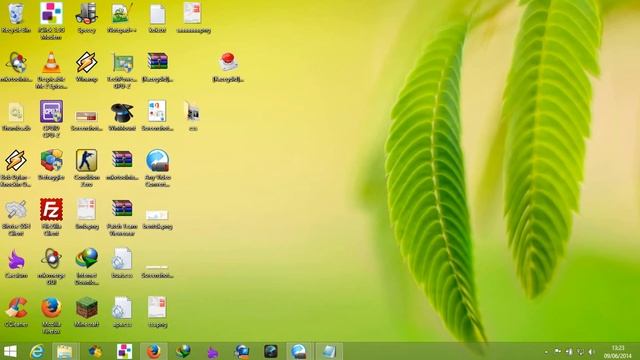This screenshot has height=360, width=640.
Task: Switch to Any Video Converter taskbar button
Action: pos(299,351)
